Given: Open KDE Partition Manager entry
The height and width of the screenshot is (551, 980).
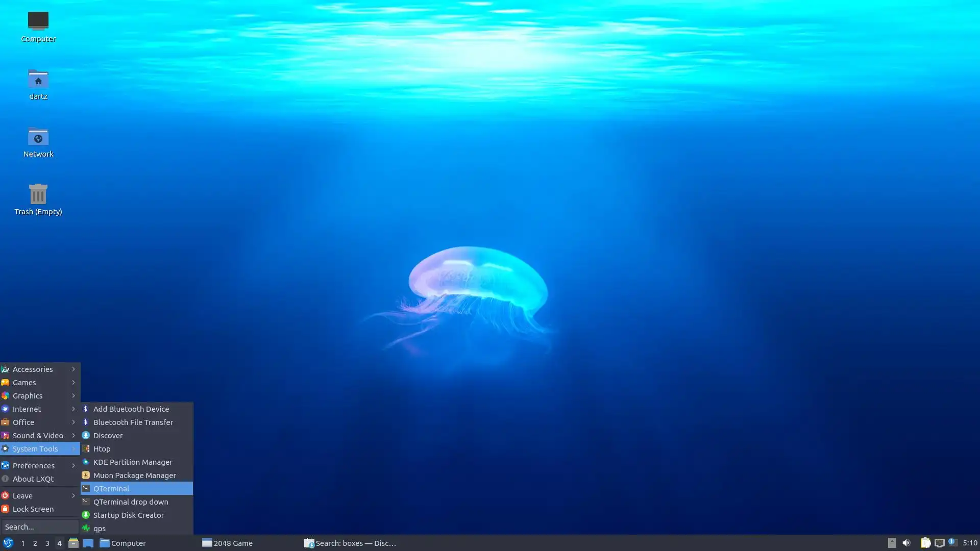Looking at the screenshot, I should [133, 462].
